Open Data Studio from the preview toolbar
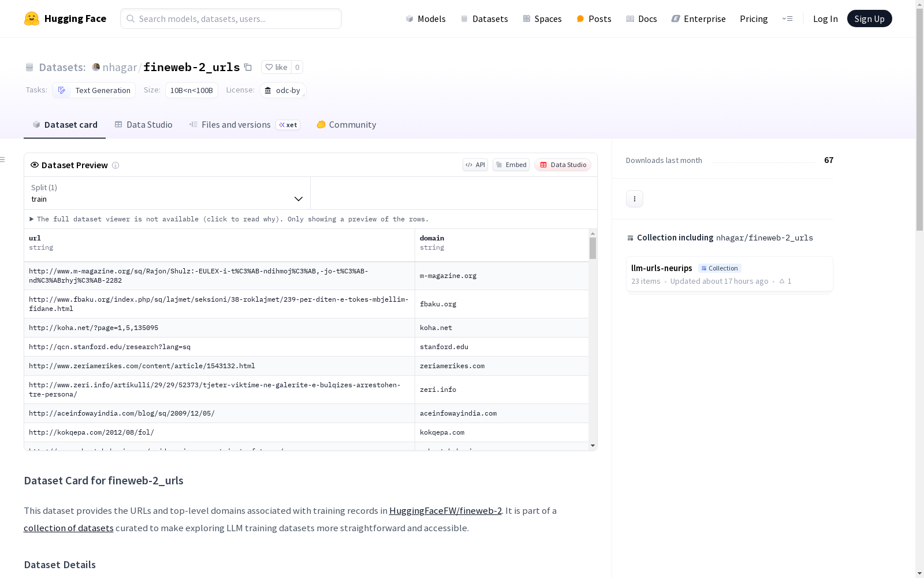This screenshot has width=924, height=578. pos(562,165)
